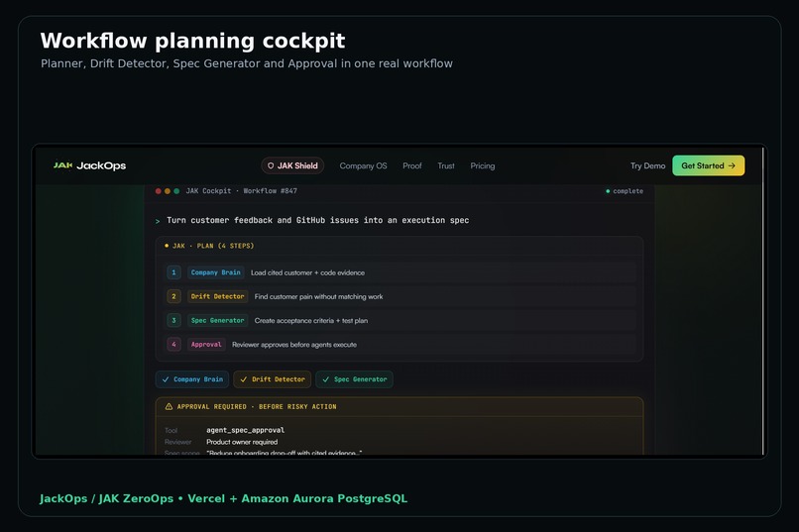
Task: Open Company OS nav item
Action: (364, 166)
